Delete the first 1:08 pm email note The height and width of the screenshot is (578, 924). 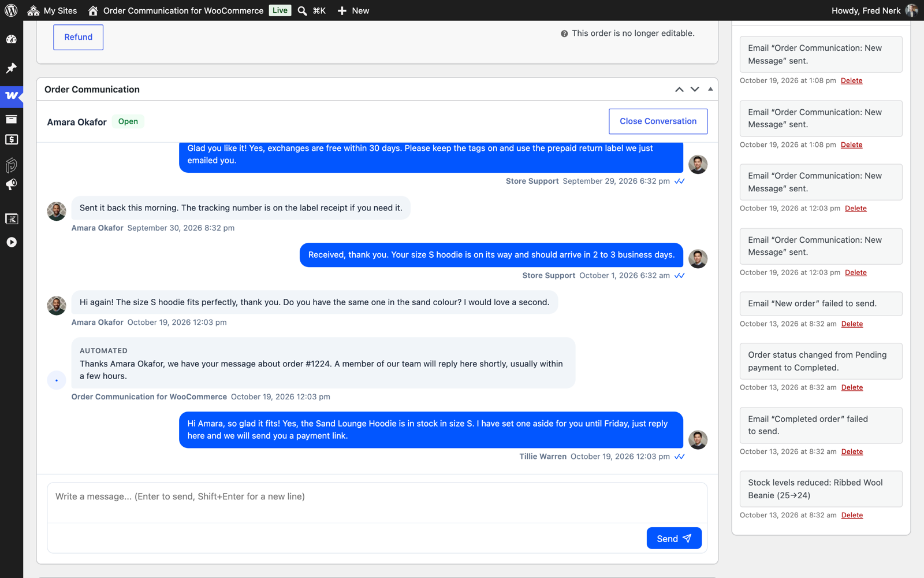852,81
